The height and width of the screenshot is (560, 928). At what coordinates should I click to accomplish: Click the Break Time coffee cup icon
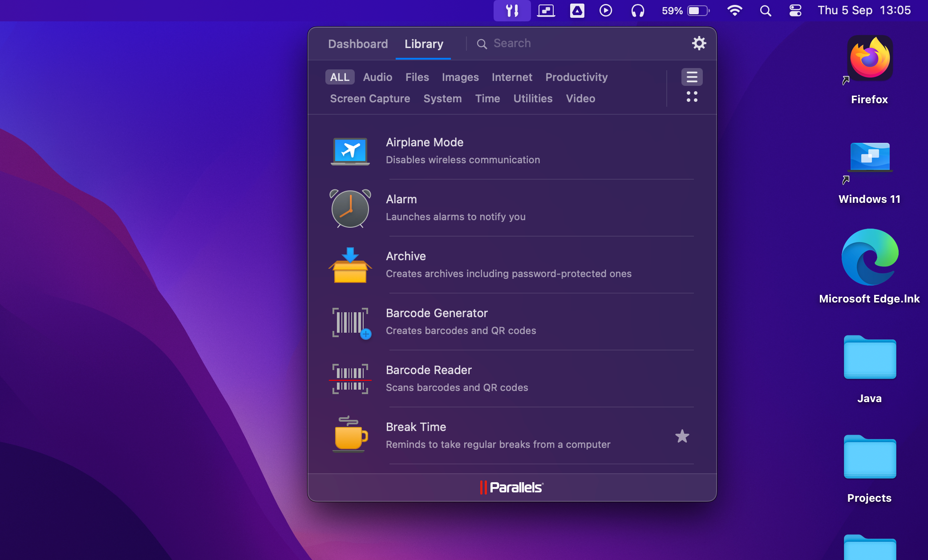(349, 436)
